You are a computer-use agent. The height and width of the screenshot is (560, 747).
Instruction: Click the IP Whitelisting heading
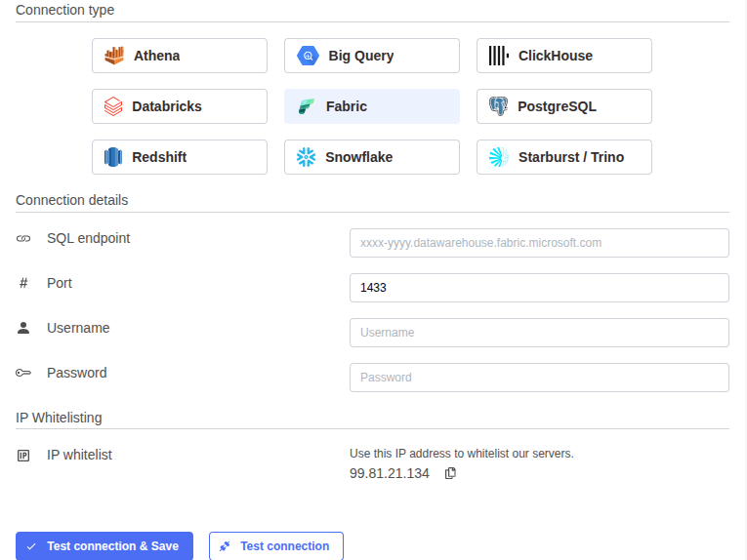click(59, 418)
